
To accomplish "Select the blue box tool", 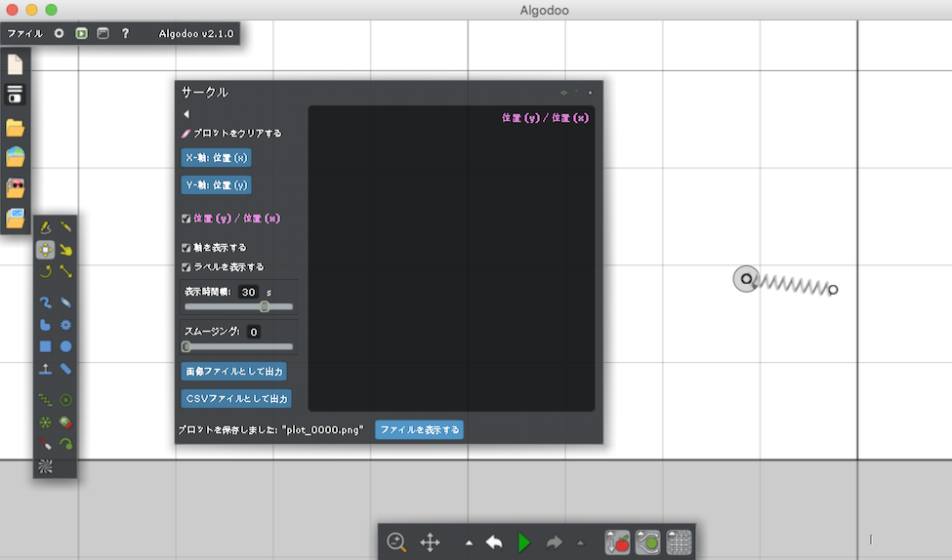I will 45,346.
